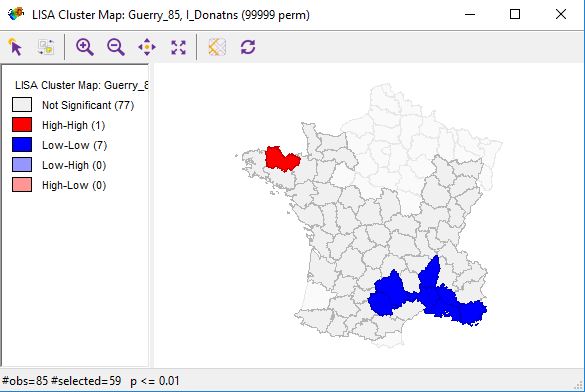Viewport: 585px width, 392px height.
Task: Click the Low-Low blue legend swatch
Action: click(x=22, y=145)
